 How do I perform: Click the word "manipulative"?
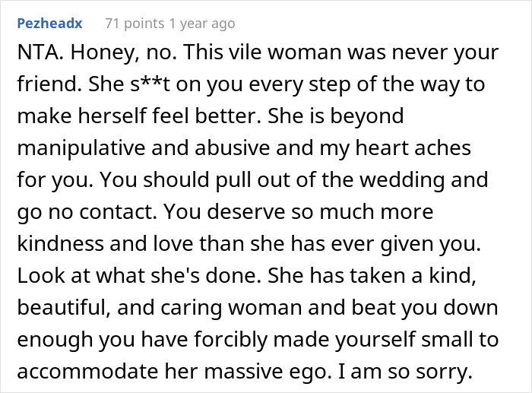(x=81, y=149)
